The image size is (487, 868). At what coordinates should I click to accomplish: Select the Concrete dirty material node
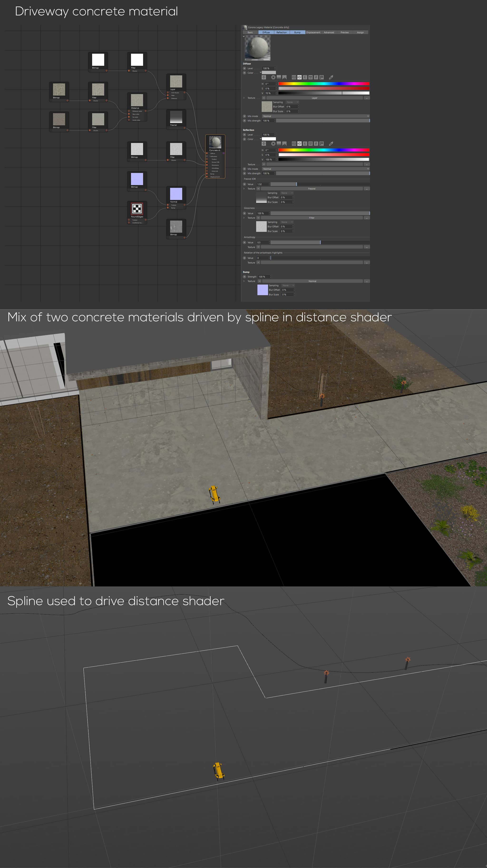tap(215, 143)
